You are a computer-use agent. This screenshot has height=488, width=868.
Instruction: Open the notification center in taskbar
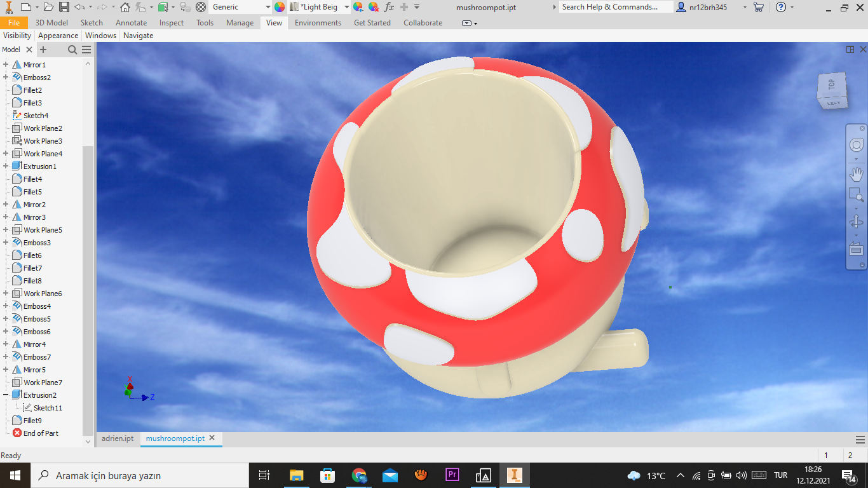coord(849,475)
